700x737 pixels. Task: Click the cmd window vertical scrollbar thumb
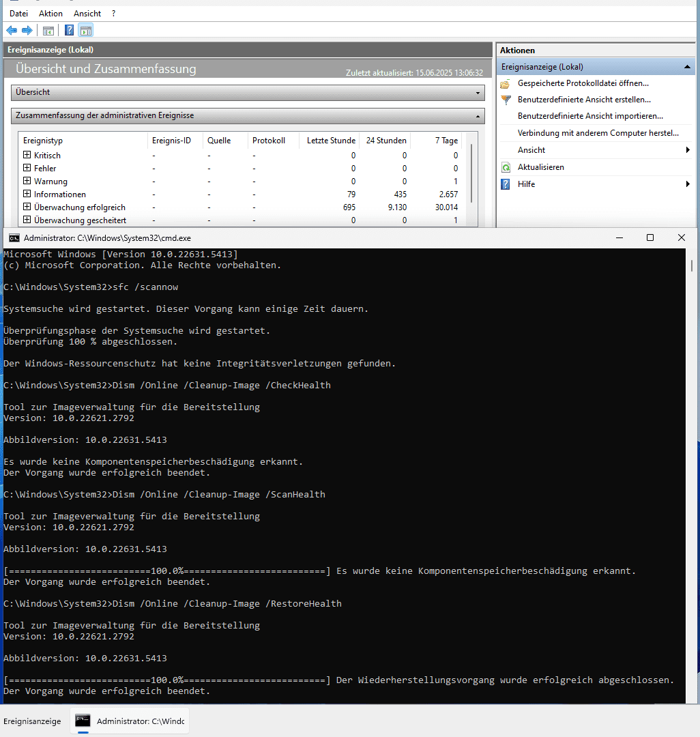[692, 265]
